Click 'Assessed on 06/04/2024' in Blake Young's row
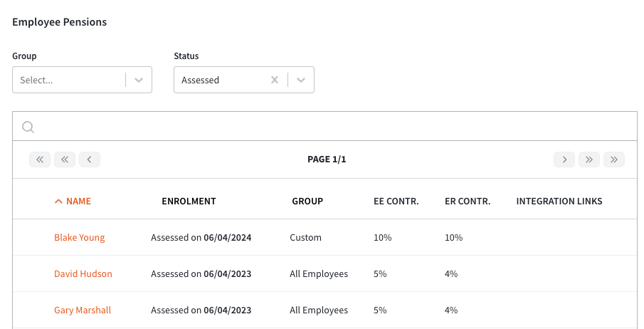Image resolution: width=644 pixels, height=329 pixels. click(x=201, y=238)
